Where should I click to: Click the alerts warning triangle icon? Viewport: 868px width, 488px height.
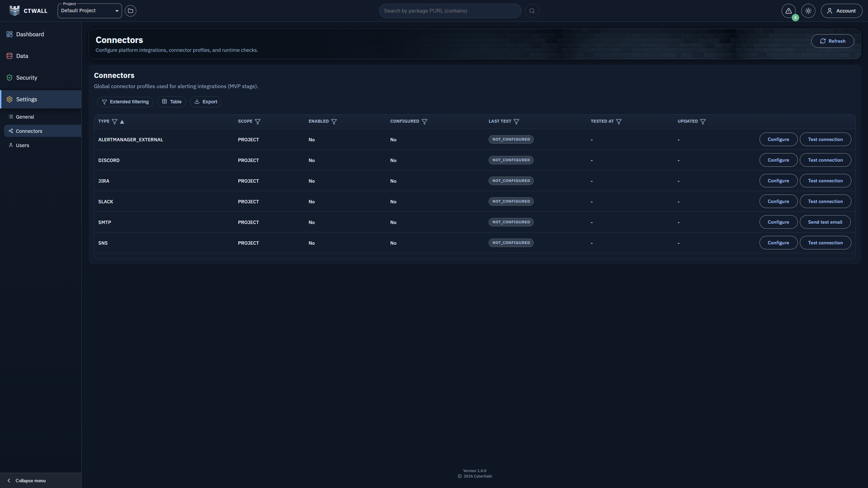pos(788,11)
